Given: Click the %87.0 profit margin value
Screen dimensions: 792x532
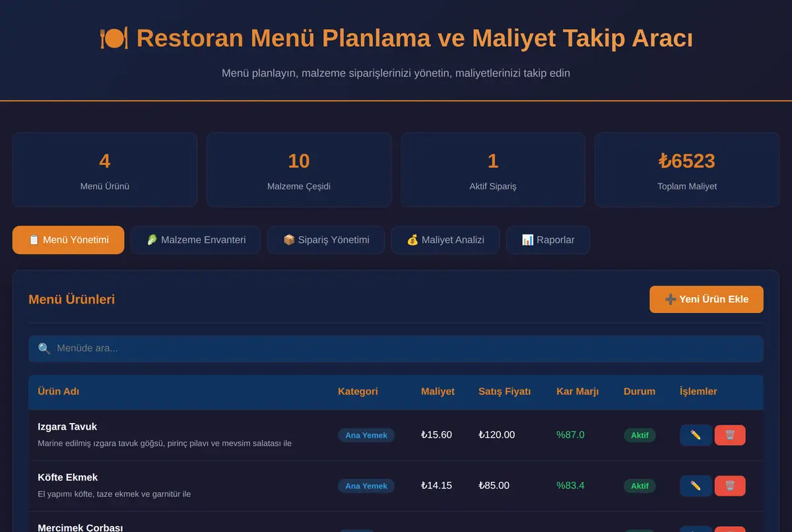Looking at the screenshot, I should pos(570,435).
